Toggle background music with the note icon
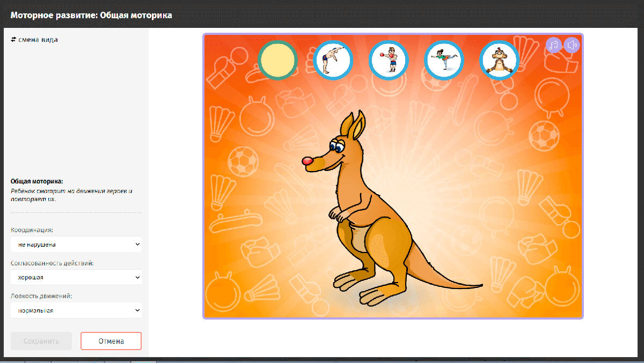The width and height of the screenshot is (644, 363). (553, 45)
